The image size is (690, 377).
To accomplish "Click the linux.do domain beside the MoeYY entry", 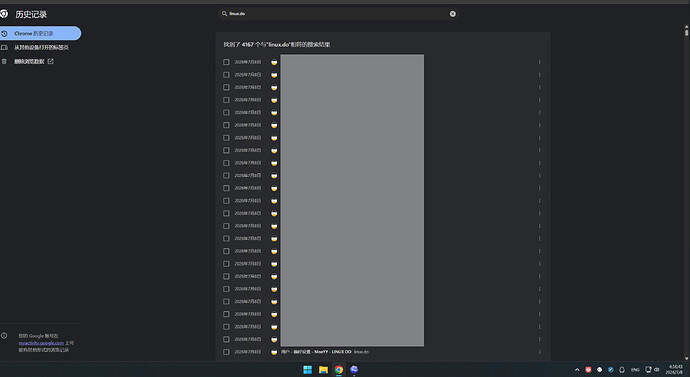I will [361, 352].
